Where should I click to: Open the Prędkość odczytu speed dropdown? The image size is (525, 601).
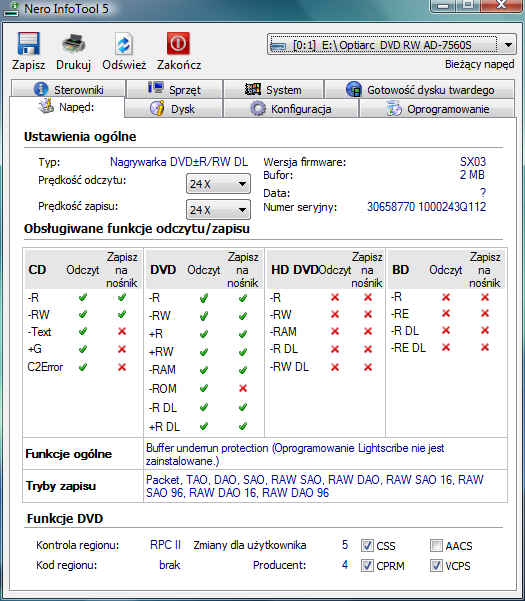tap(218, 184)
